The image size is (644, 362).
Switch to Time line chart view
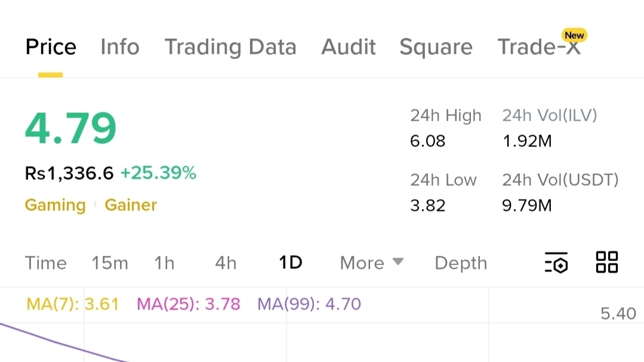click(x=46, y=263)
